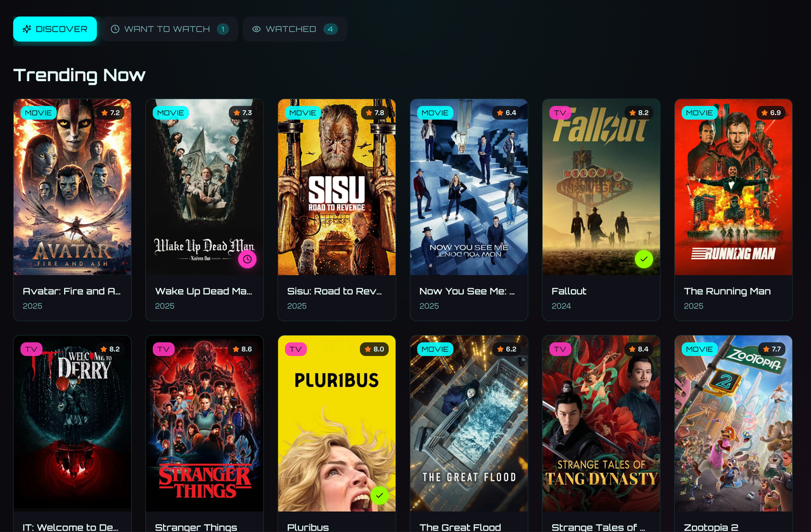Switch to the Want to Watch tab
811x532 pixels.
[x=170, y=29]
